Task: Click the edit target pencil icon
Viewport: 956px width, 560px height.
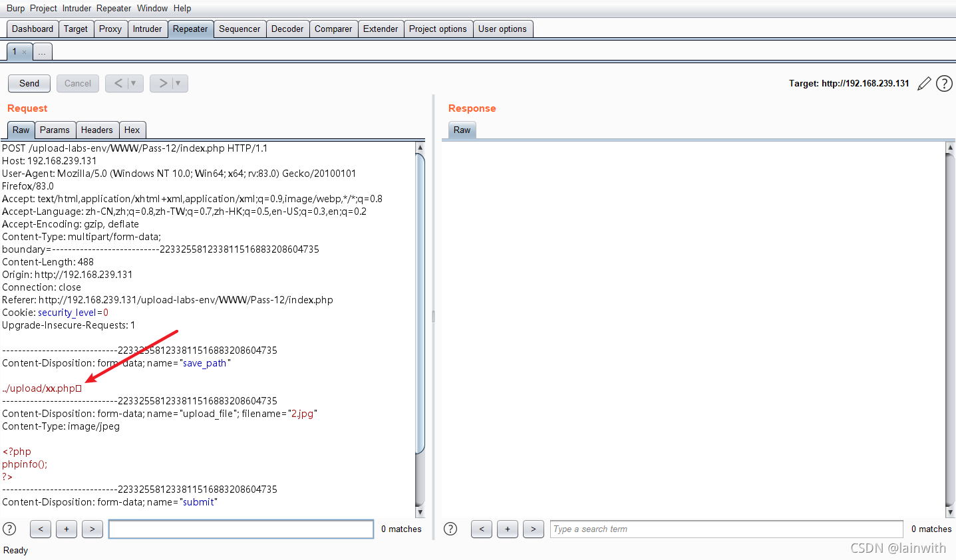Action: coord(924,83)
